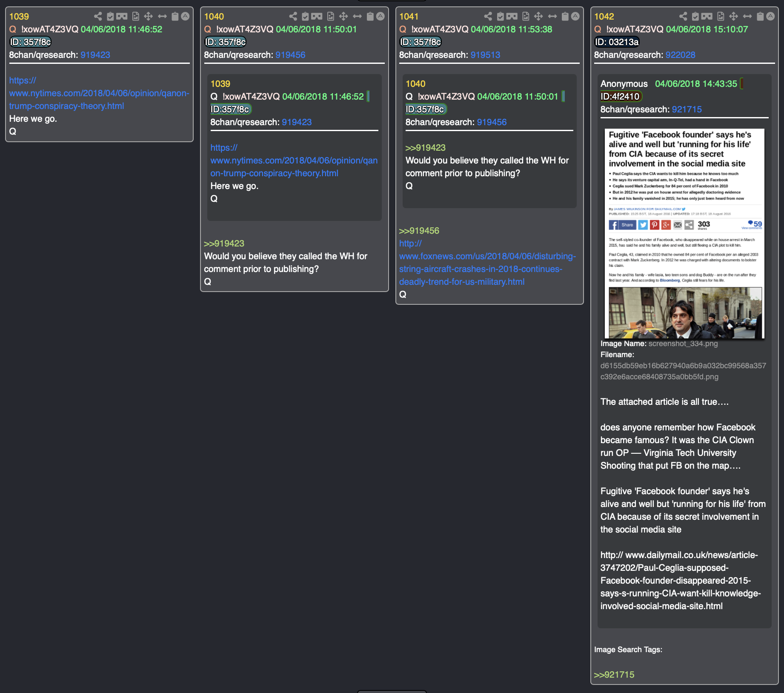The width and height of the screenshot is (784, 693).
Task: Open 8chan post number 922028 in card 1042
Action: (x=680, y=55)
